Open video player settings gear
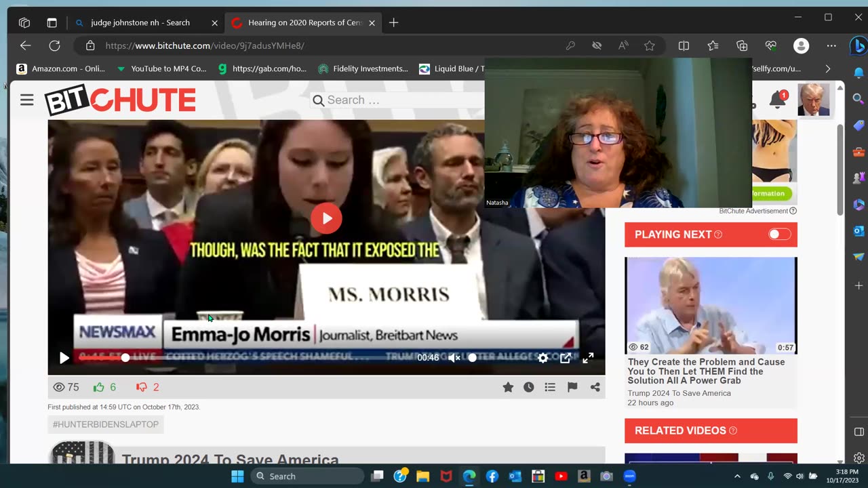The image size is (868, 488). [542, 358]
